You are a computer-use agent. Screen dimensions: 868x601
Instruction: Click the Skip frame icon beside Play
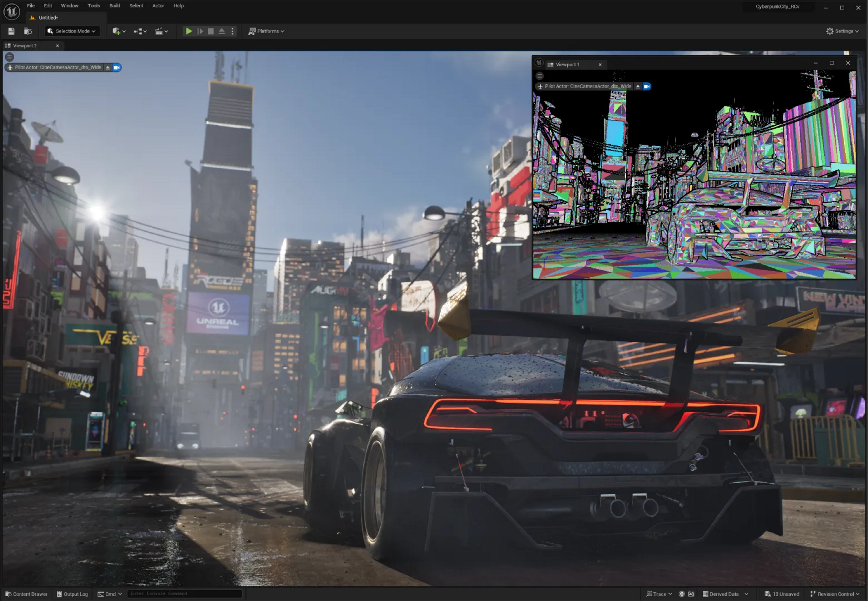click(x=200, y=31)
